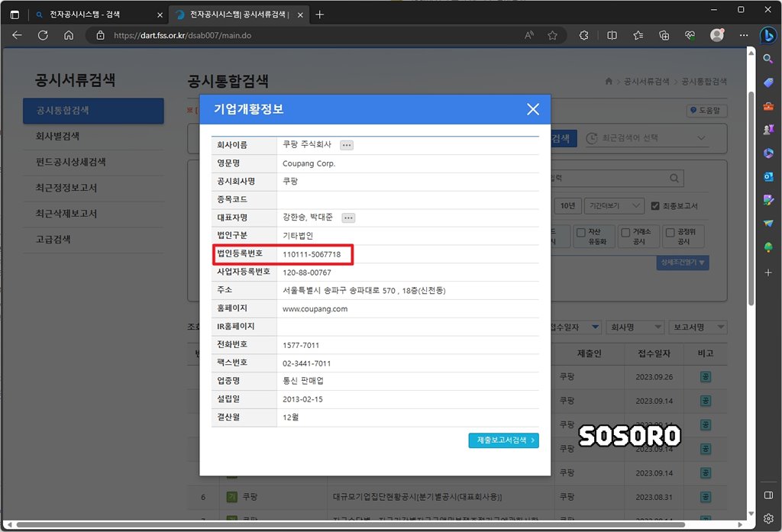Click the 제출보고서검색 button
The width and height of the screenshot is (782, 532).
tap(503, 440)
